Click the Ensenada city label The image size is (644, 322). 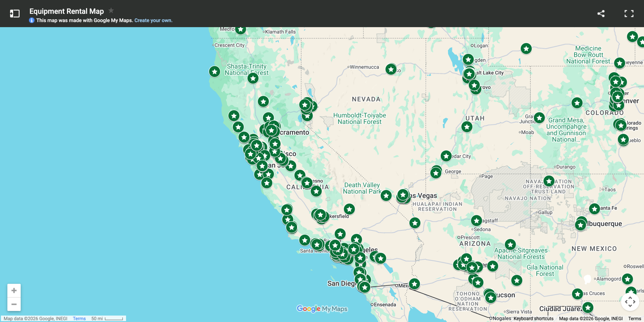click(385, 305)
